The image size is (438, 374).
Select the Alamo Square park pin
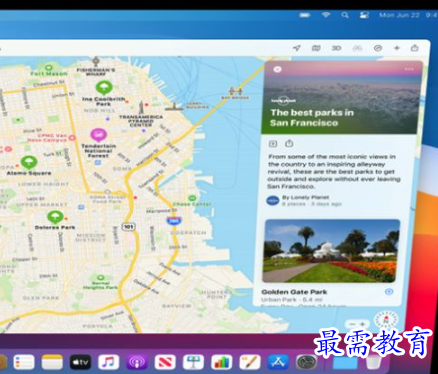(29, 162)
